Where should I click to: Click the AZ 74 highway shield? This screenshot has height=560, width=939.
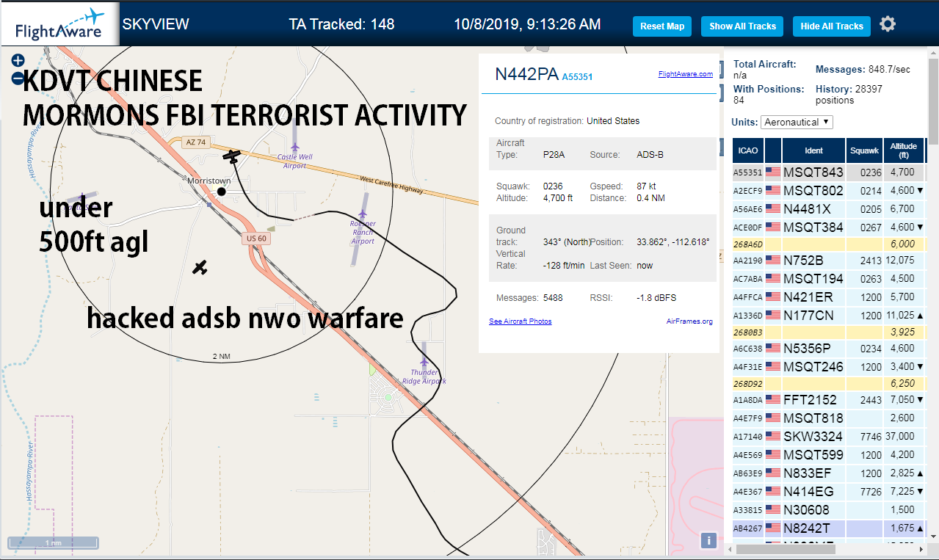195,142
